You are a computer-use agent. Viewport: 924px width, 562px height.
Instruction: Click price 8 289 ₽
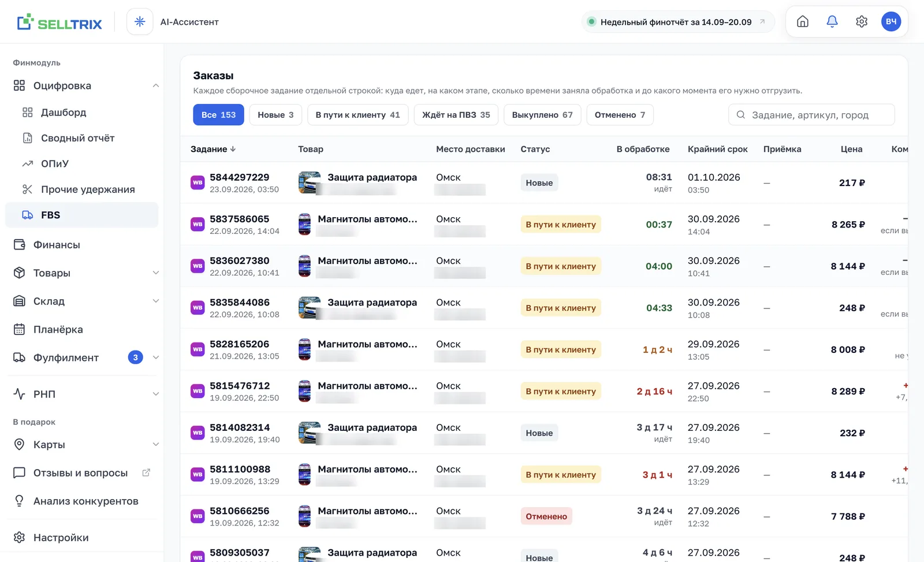pos(848,391)
